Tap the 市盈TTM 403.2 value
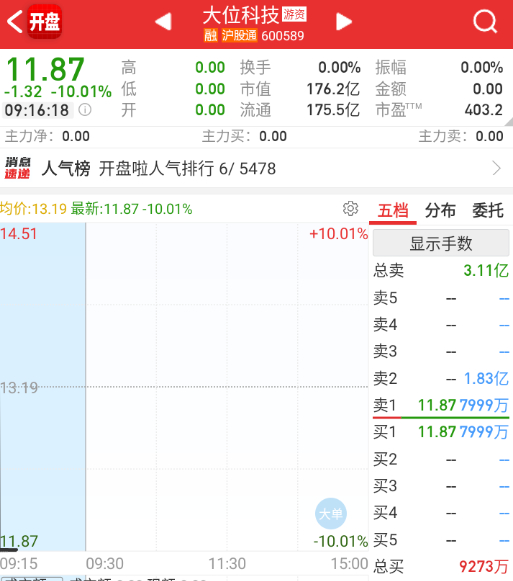Image resolution: width=513 pixels, height=581 pixels. click(x=484, y=110)
